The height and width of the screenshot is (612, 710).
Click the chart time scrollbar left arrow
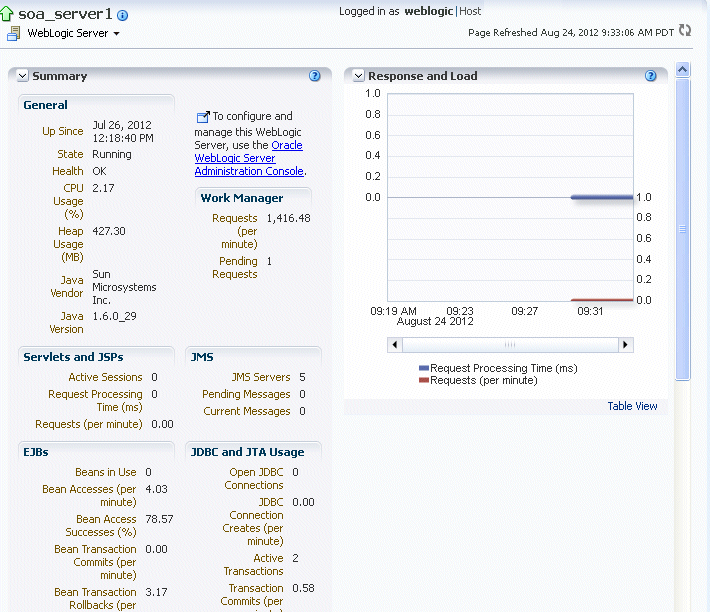[395, 344]
